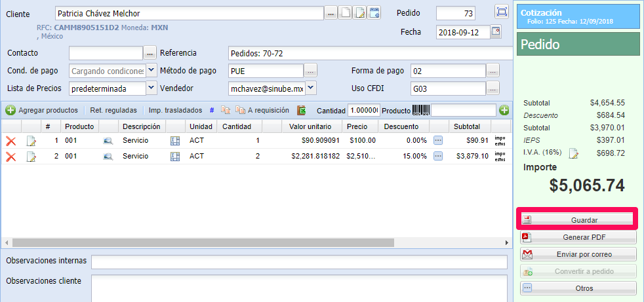Image resolution: width=644 pixels, height=302 pixels.
Task: Open Método de pago lookup button
Action: point(310,71)
